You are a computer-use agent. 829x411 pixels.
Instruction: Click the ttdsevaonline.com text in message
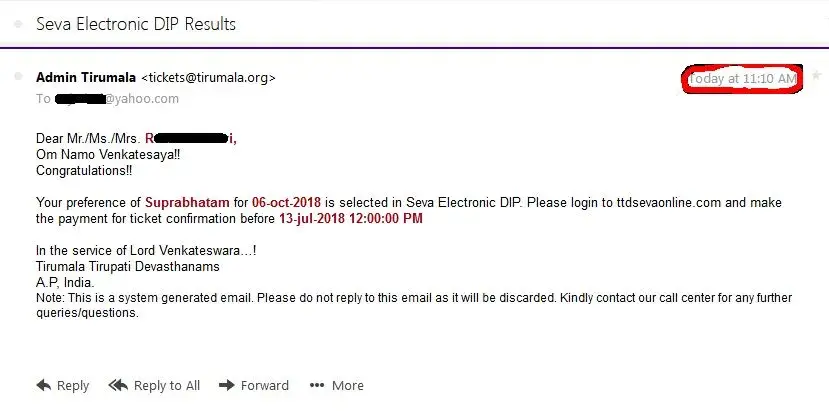click(665, 202)
